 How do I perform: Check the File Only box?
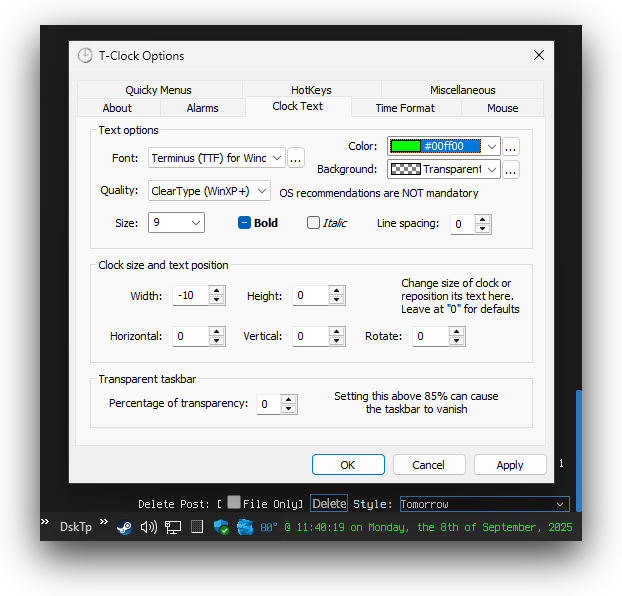click(x=234, y=502)
